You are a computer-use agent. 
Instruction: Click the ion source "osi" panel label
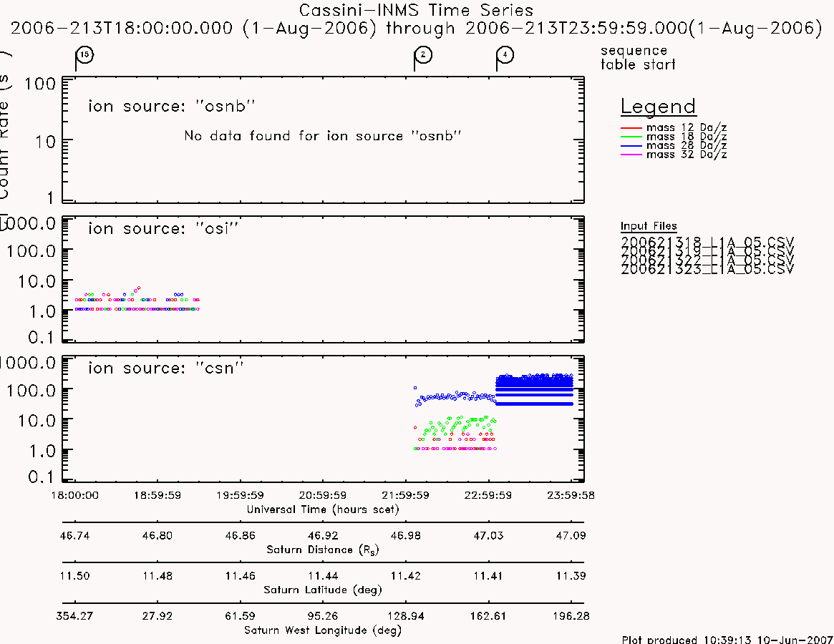point(163,229)
